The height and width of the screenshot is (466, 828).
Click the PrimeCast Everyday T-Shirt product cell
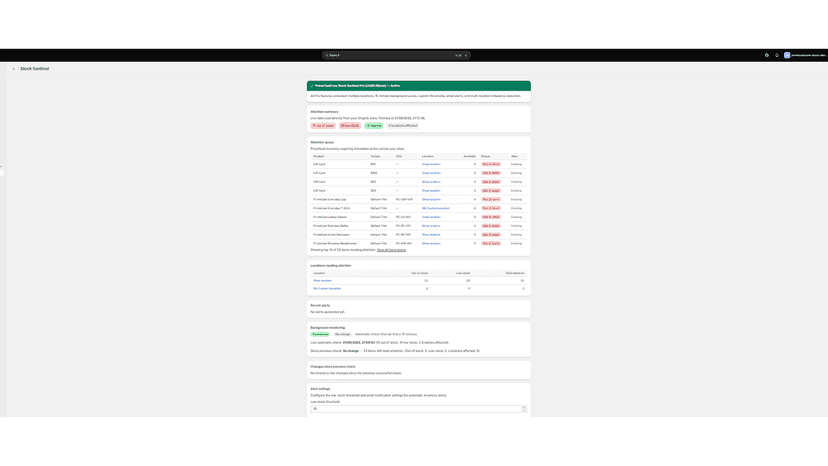coord(332,208)
